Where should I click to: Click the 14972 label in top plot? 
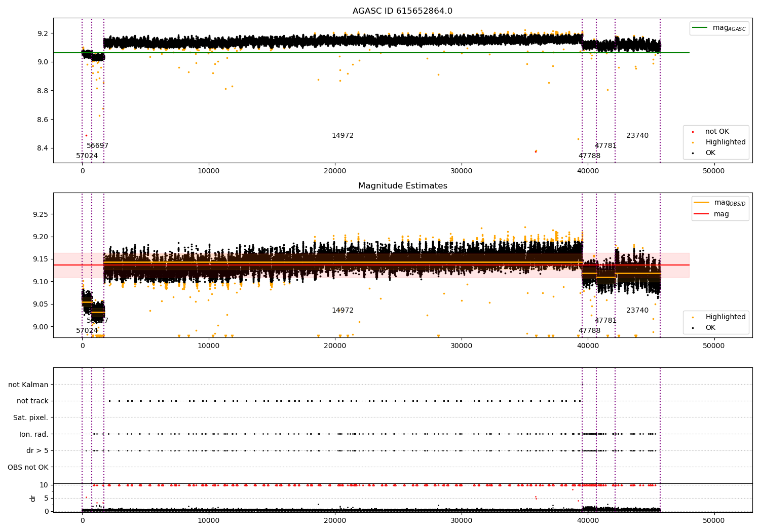pos(343,136)
